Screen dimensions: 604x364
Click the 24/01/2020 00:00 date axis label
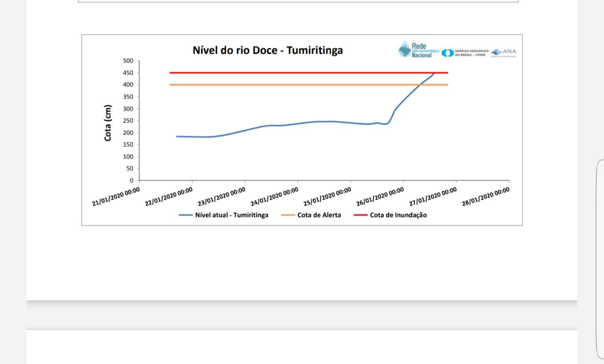coord(275,197)
